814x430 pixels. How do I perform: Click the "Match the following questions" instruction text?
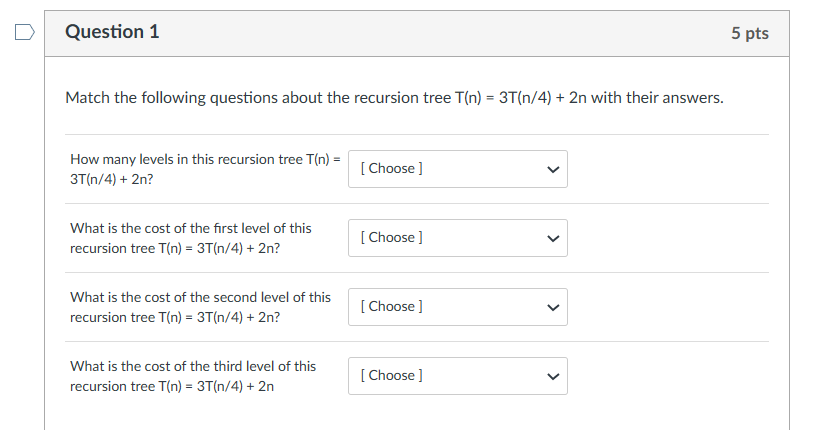394,98
